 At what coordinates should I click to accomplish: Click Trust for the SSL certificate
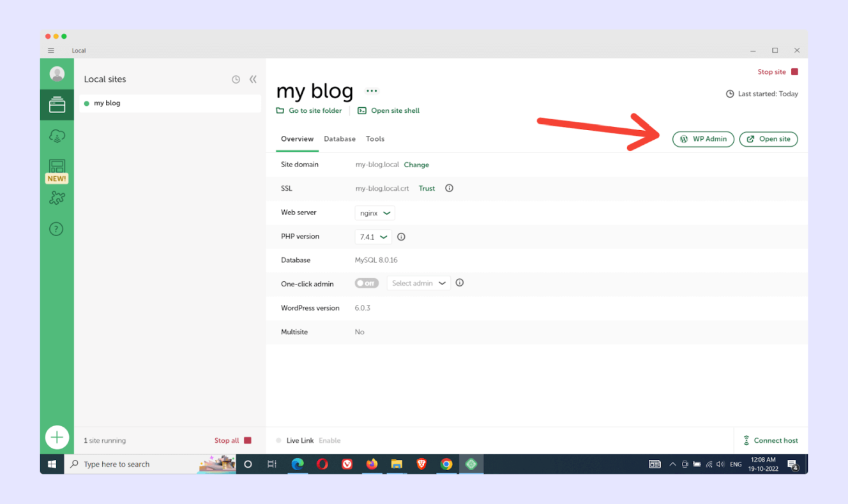427,189
